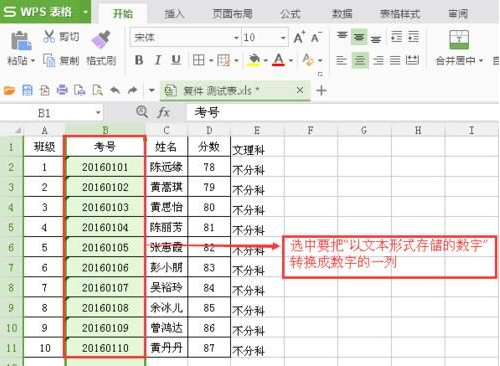The width and height of the screenshot is (500, 366).
Task: Open the 页面布局 ribbon tab
Action: click(x=232, y=14)
